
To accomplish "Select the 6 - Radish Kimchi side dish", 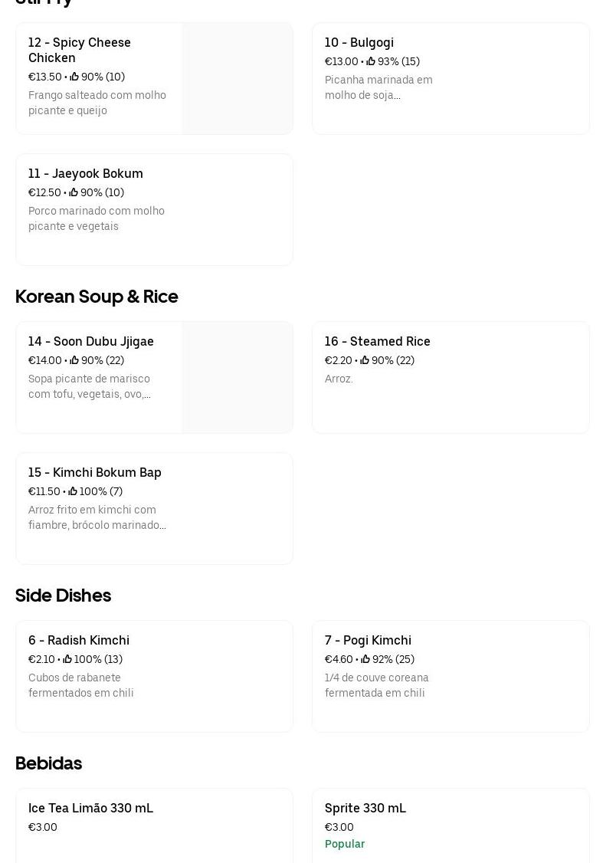I will 79,640.
